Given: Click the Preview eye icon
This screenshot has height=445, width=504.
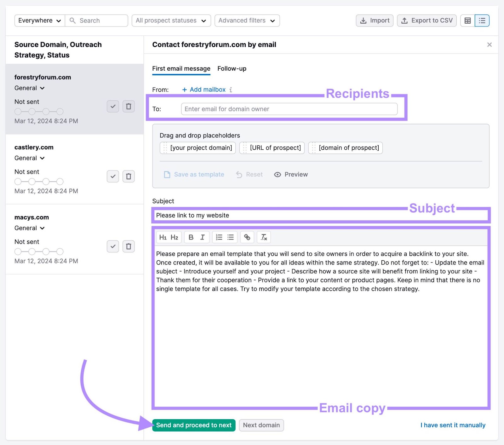Looking at the screenshot, I should pyautogui.click(x=278, y=174).
